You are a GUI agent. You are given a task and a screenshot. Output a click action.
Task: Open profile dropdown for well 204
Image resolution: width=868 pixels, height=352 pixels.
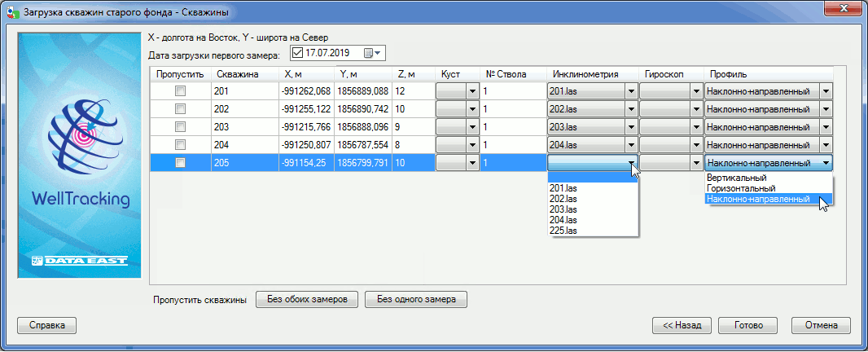click(826, 145)
